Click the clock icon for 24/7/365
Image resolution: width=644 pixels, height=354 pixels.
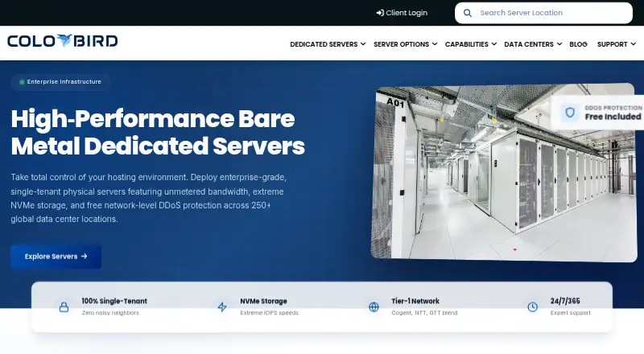click(533, 307)
